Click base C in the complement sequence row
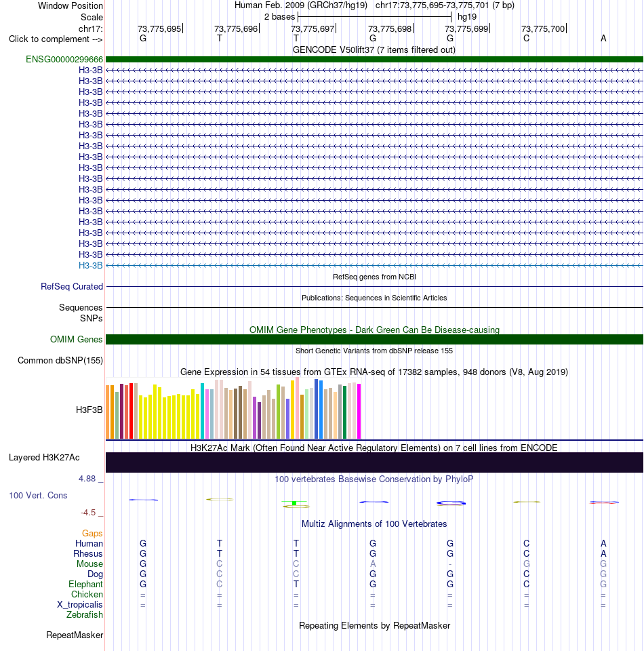 click(526, 38)
